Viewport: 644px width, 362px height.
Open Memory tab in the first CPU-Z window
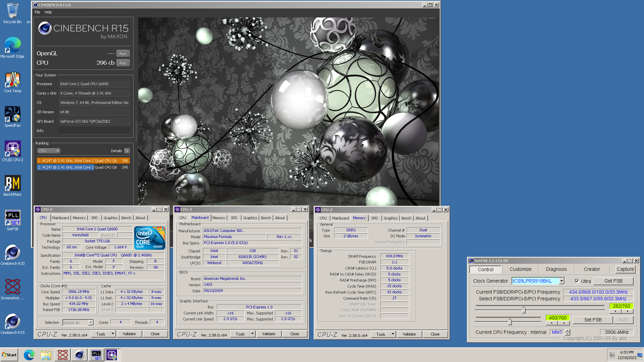[x=79, y=218]
